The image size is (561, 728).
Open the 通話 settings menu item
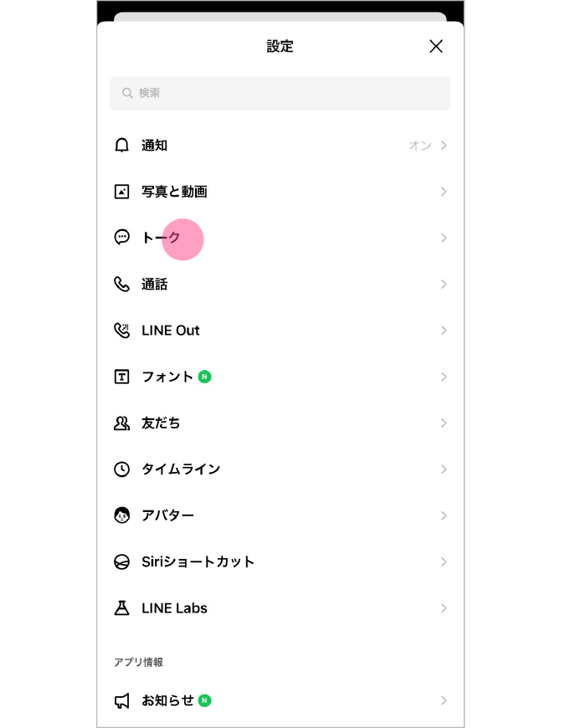pyautogui.click(x=155, y=285)
